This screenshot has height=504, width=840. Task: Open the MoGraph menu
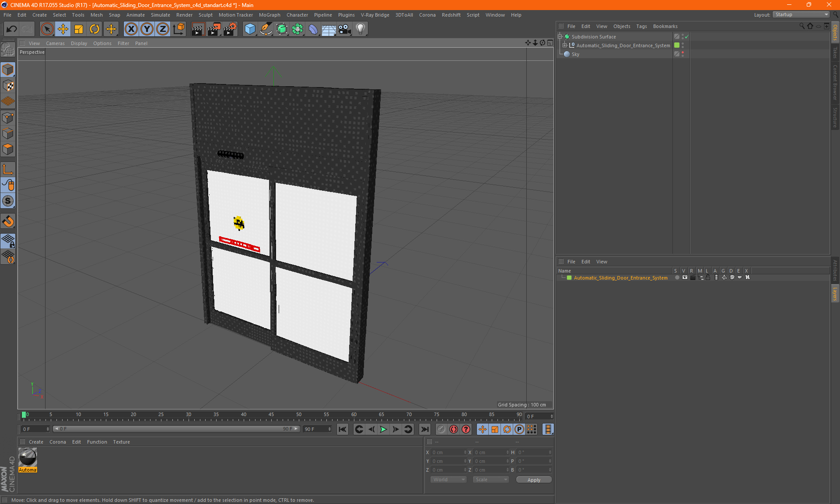point(269,15)
